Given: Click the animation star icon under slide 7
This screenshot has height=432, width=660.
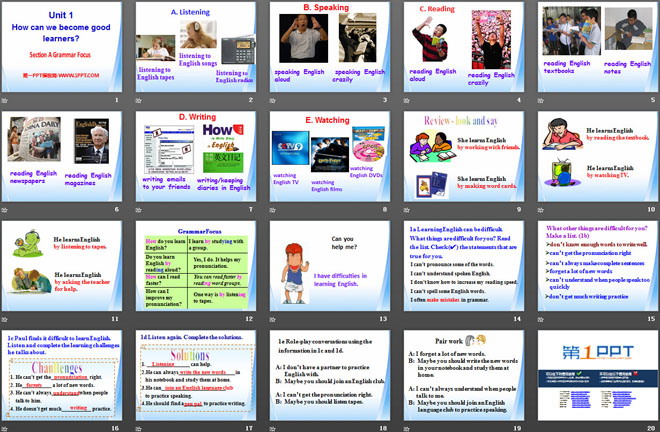Looking at the screenshot, I should click(x=138, y=210).
